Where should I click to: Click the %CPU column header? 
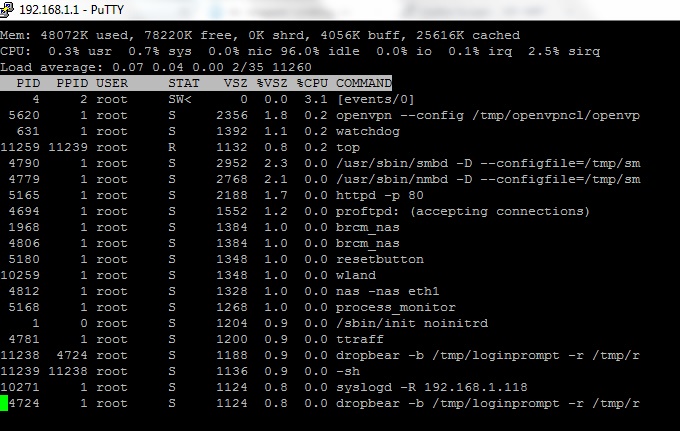pyautogui.click(x=312, y=83)
